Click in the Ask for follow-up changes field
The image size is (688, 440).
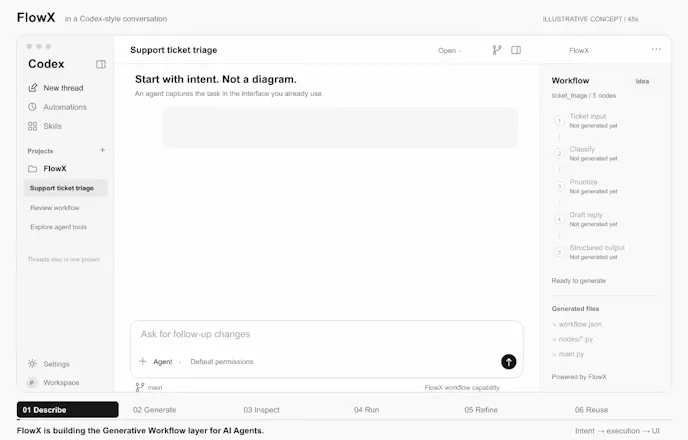pyautogui.click(x=326, y=334)
